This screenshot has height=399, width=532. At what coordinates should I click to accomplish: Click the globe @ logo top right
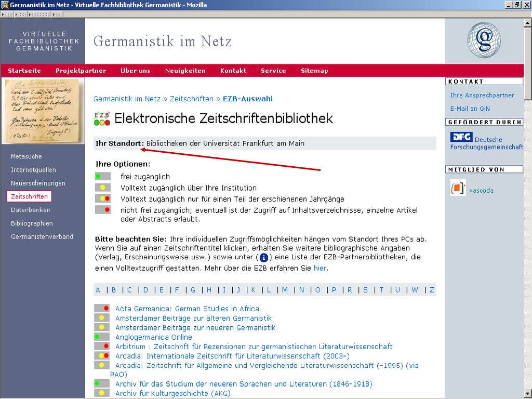484,40
